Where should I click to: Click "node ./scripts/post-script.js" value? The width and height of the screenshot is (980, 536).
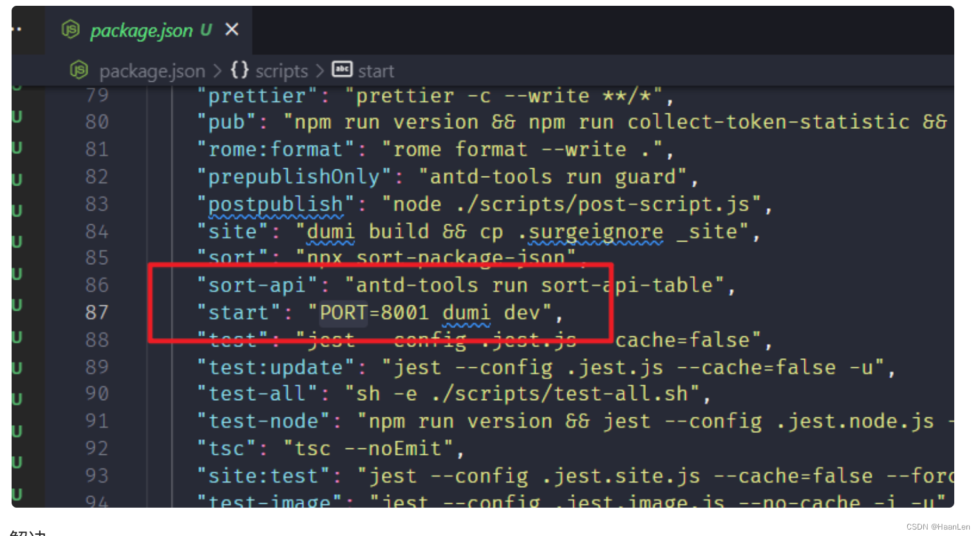572,204
